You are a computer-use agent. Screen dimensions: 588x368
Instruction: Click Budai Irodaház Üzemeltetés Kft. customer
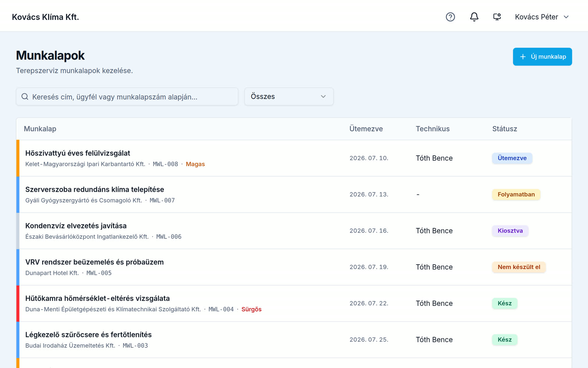(70, 346)
